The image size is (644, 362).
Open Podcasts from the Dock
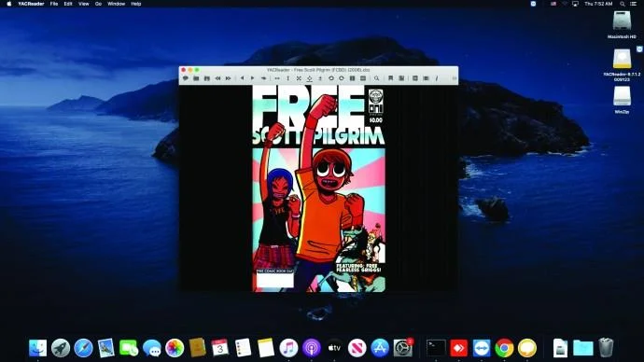point(312,348)
